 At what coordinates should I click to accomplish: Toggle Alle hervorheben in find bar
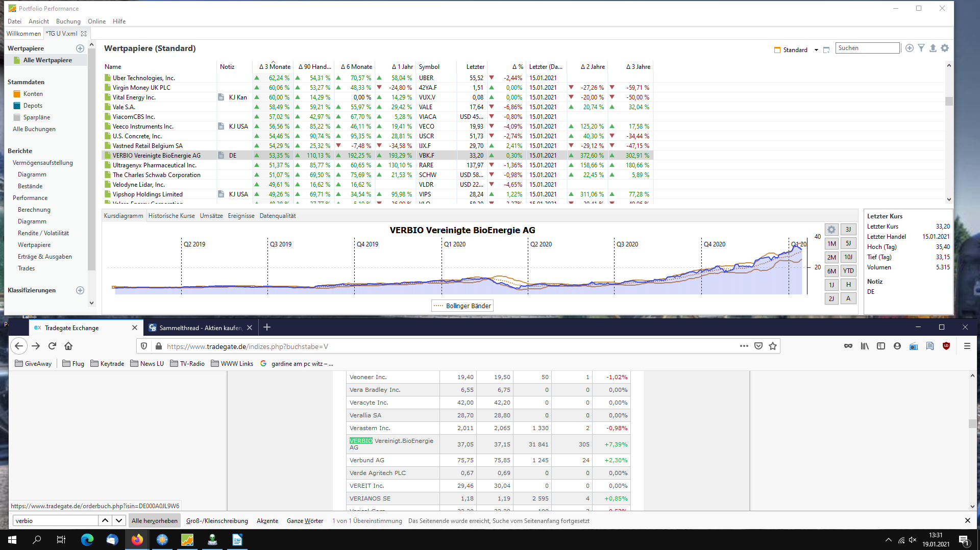pos(155,521)
